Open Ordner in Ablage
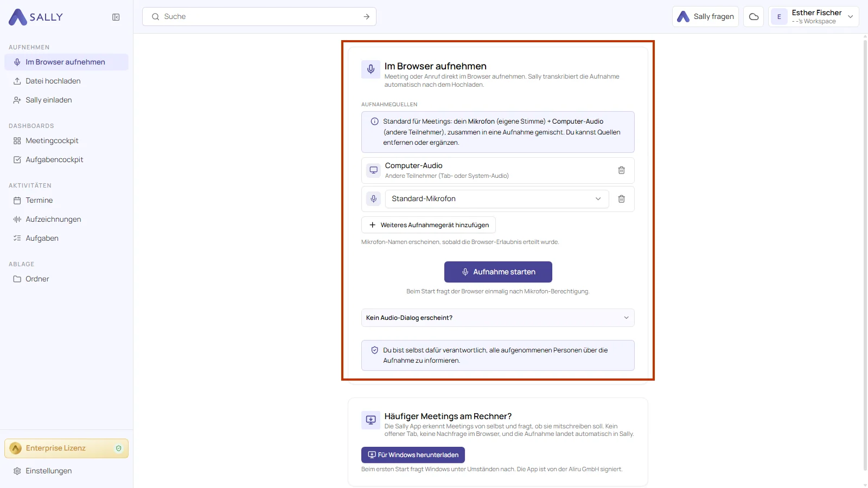 (66, 279)
